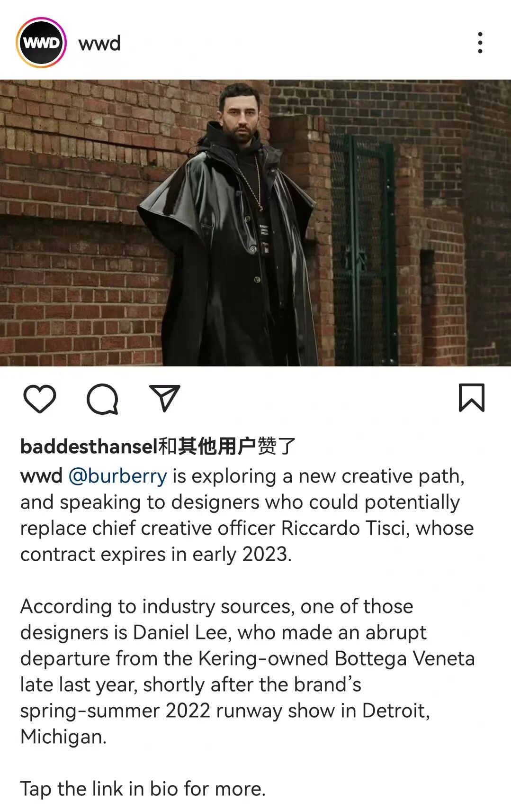
Task: Like the post with the heart icon
Action: 40,399
